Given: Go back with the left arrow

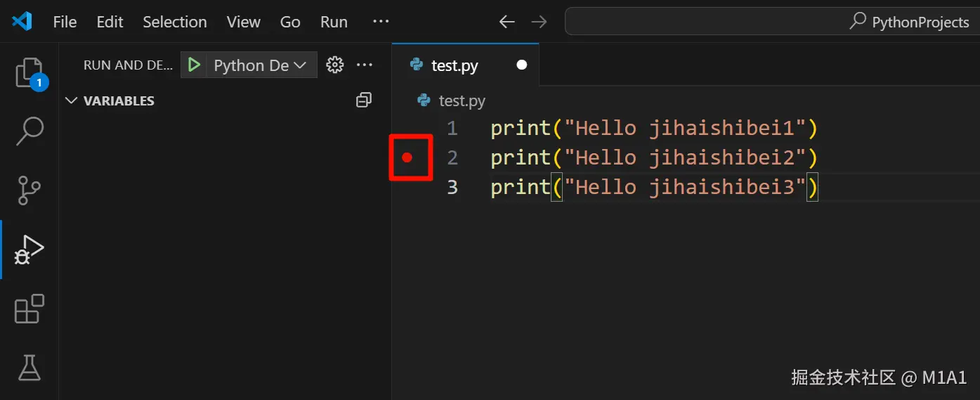Looking at the screenshot, I should click(x=507, y=22).
